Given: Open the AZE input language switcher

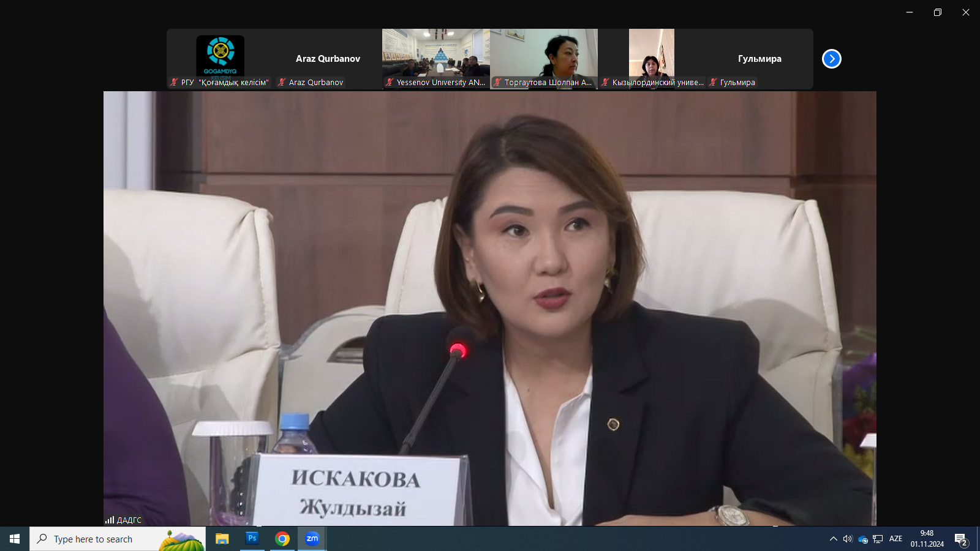Looking at the screenshot, I should click(895, 539).
